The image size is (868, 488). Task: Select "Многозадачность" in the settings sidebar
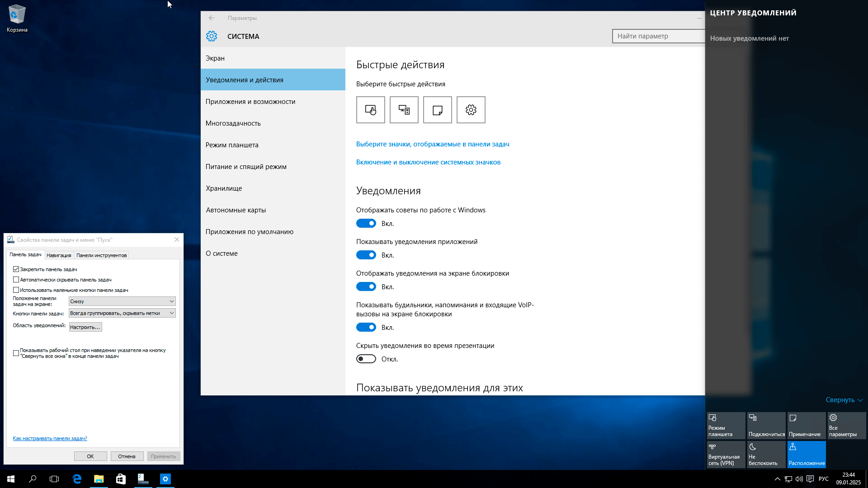tap(233, 123)
